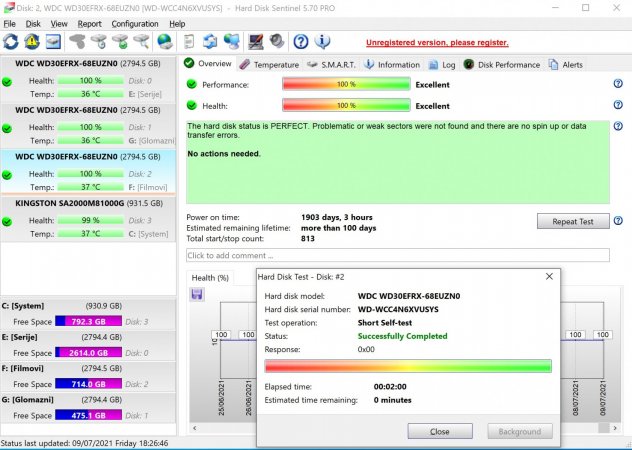Click the C: free space 792.3 GB bar
The height and width of the screenshot is (450, 632).
point(88,321)
